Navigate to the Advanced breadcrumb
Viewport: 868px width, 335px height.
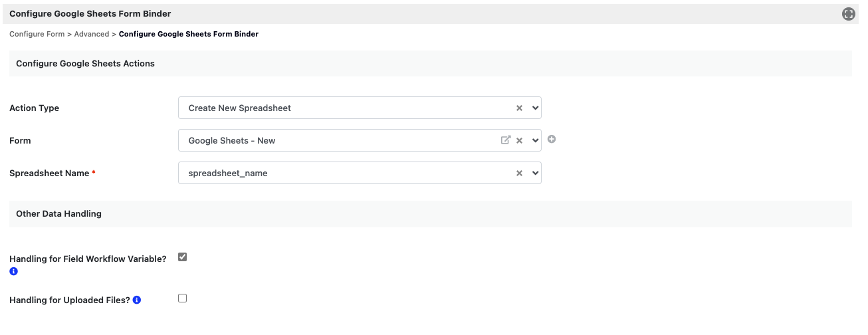click(92, 34)
